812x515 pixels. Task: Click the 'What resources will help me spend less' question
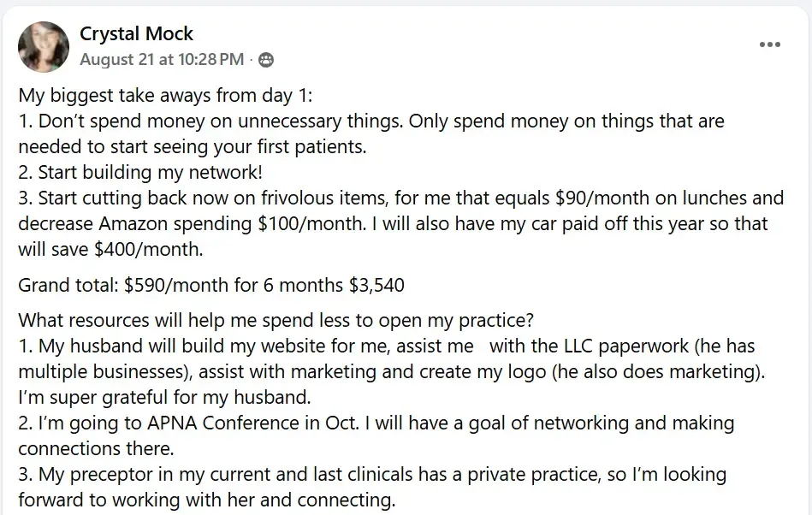276,321
